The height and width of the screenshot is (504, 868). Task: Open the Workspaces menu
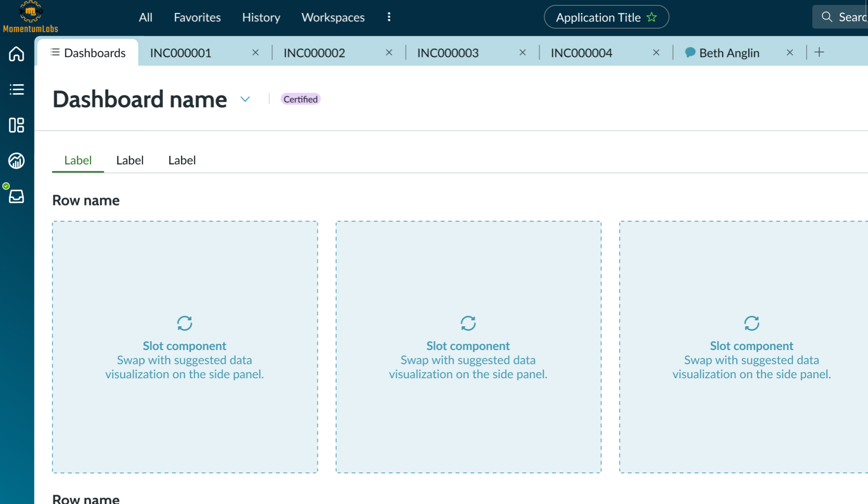click(333, 17)
